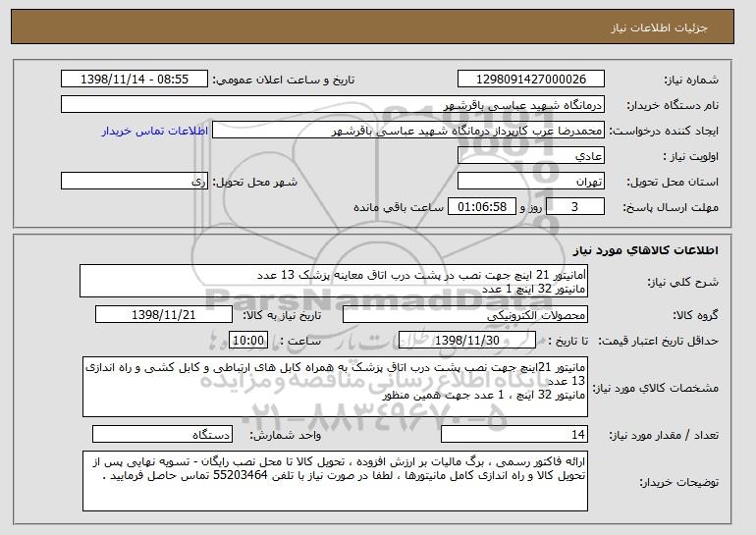Click the label تاریخ نیاز به کالا
Viewport: 756px width, 535px height.
pos(281,316)
